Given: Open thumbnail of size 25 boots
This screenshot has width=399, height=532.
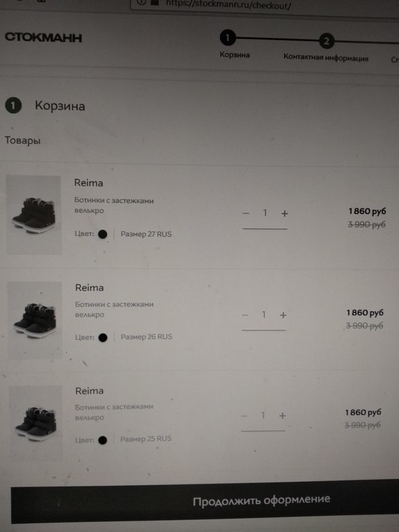Looking at the screenshot, I should click(36, 423).
